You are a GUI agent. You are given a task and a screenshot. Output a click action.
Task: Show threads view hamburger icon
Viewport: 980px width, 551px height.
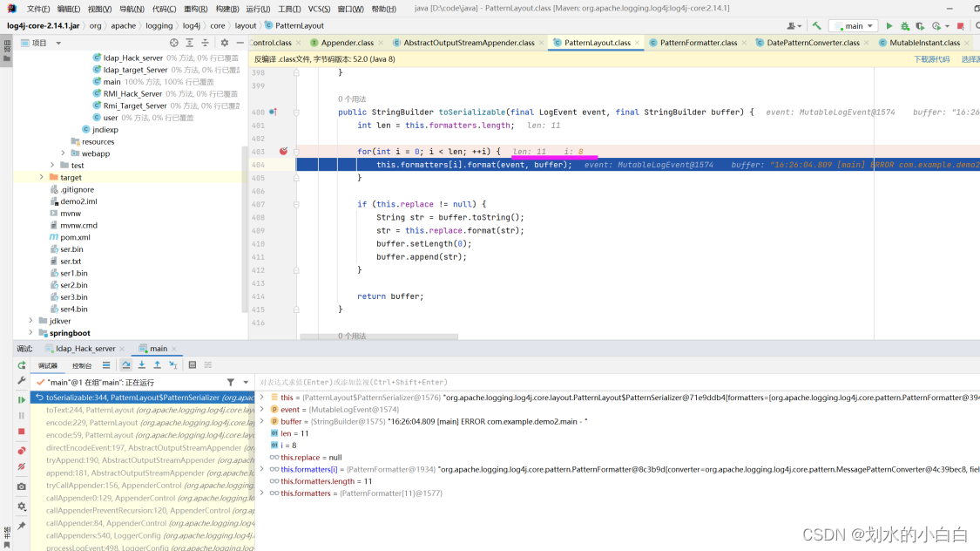(x=106, y=365)
